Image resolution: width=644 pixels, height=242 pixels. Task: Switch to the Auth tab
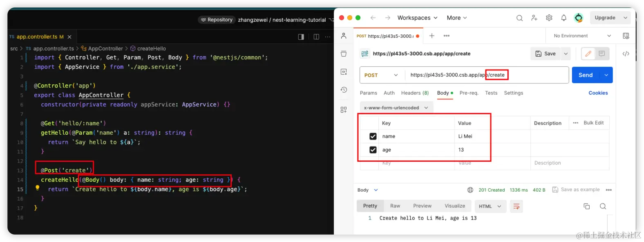pyautogui.click(x=389, y=93)
